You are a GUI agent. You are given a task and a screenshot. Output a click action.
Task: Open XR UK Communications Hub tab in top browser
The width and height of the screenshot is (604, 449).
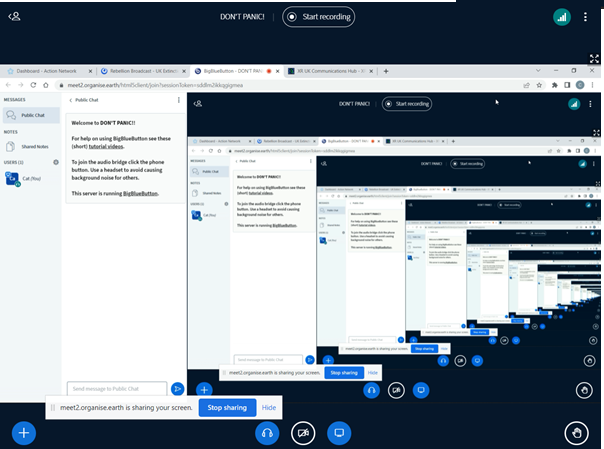point(330,71)
